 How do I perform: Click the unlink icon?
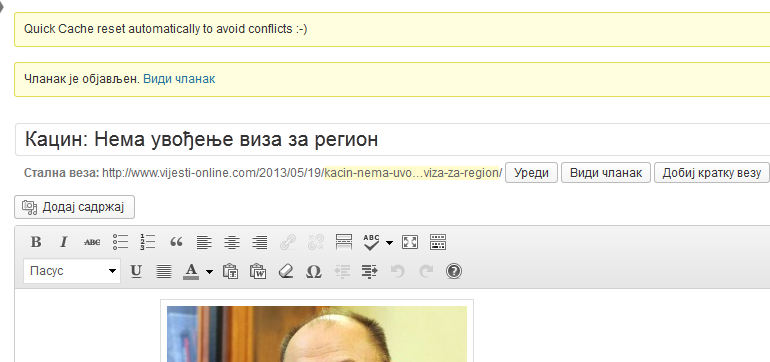coord(316,242)
